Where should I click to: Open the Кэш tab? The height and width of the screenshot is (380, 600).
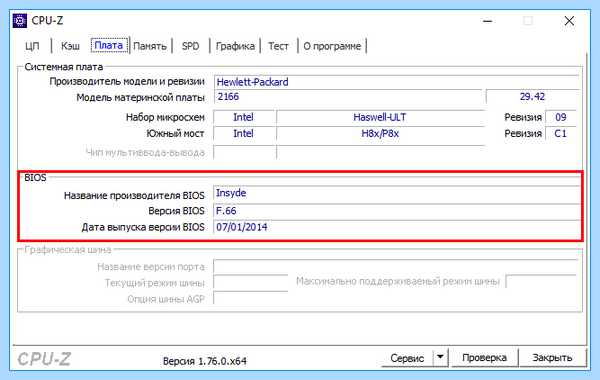click(x=70, y=46)
